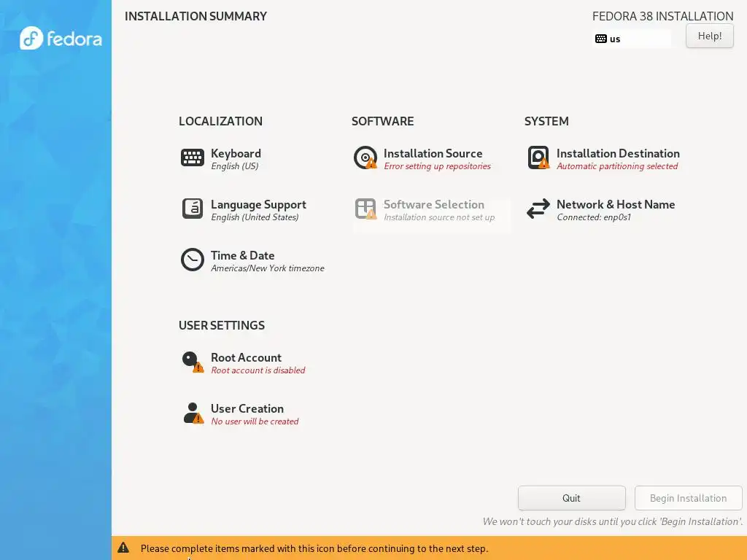The image size is (747, 560).
Task: Click 'Root account is disabled' text
Action: click(x=258, y=370)
